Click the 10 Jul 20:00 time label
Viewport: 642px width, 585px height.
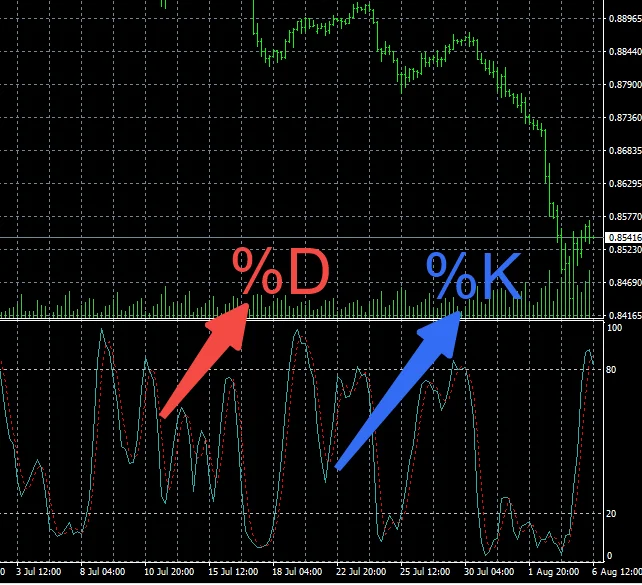169,571
